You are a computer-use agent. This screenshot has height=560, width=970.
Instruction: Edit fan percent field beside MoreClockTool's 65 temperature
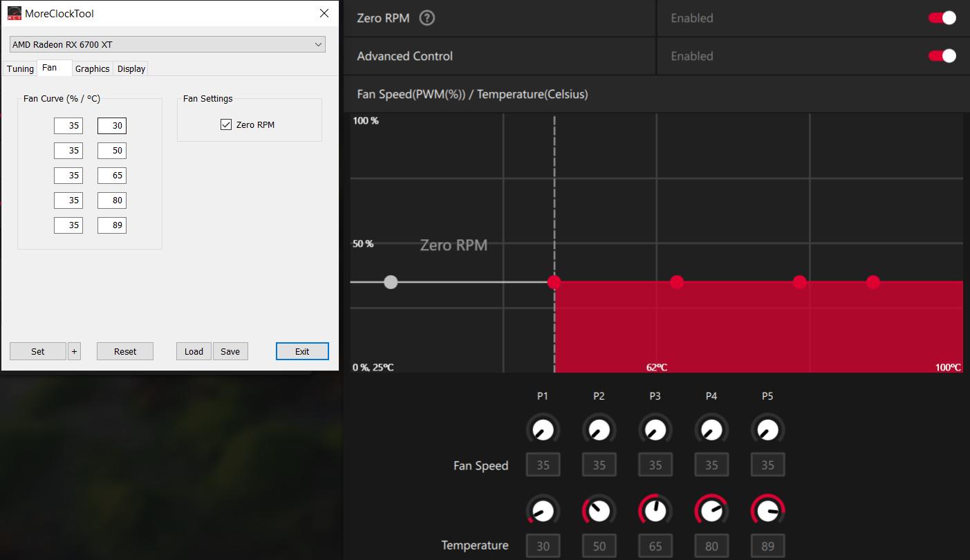pos(68,176)
